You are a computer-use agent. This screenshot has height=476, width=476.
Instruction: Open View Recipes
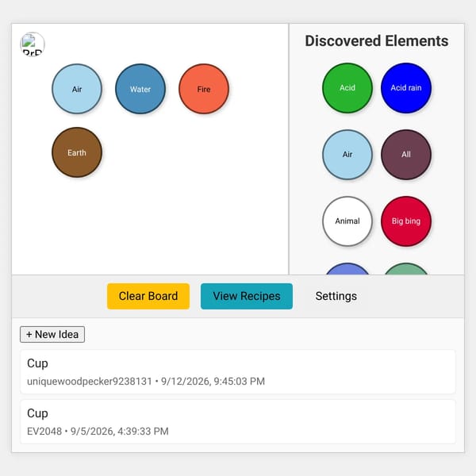point(247,296)
